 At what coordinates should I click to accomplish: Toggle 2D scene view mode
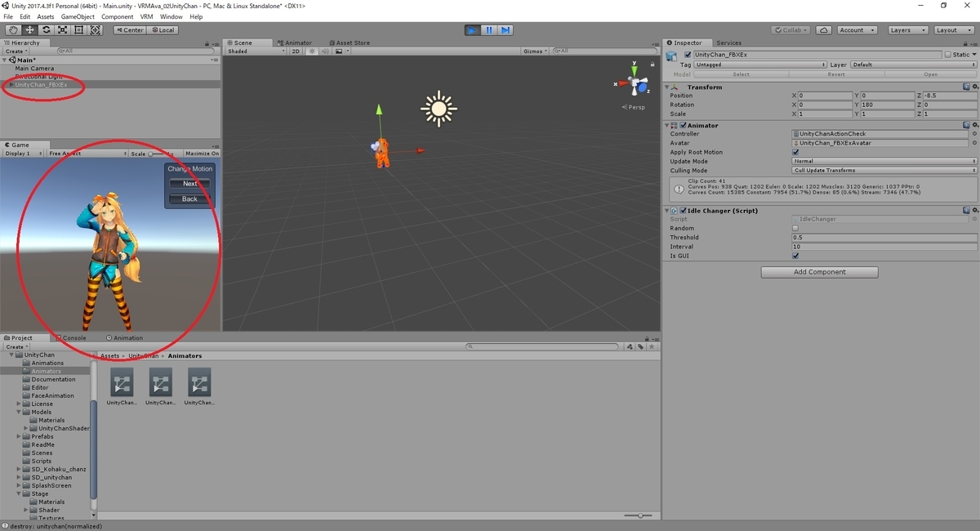[x=296, y=51]
